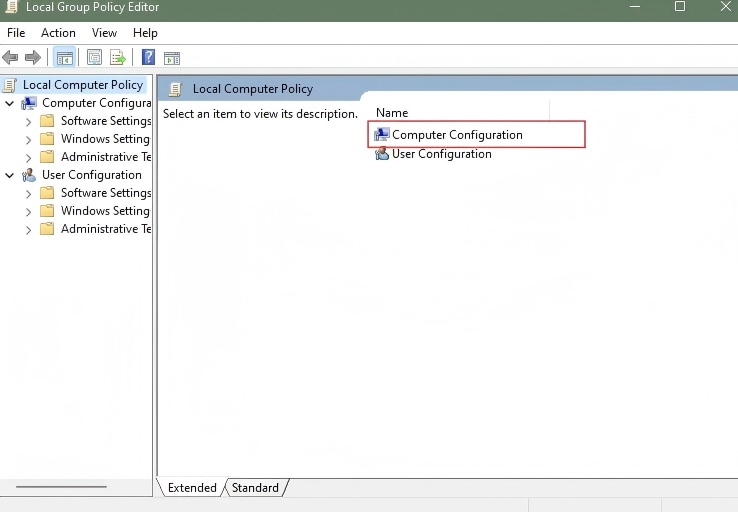738x512 pixels.
Task: Click the Forward arrow toolbar icon
Action: click(33, 58)
